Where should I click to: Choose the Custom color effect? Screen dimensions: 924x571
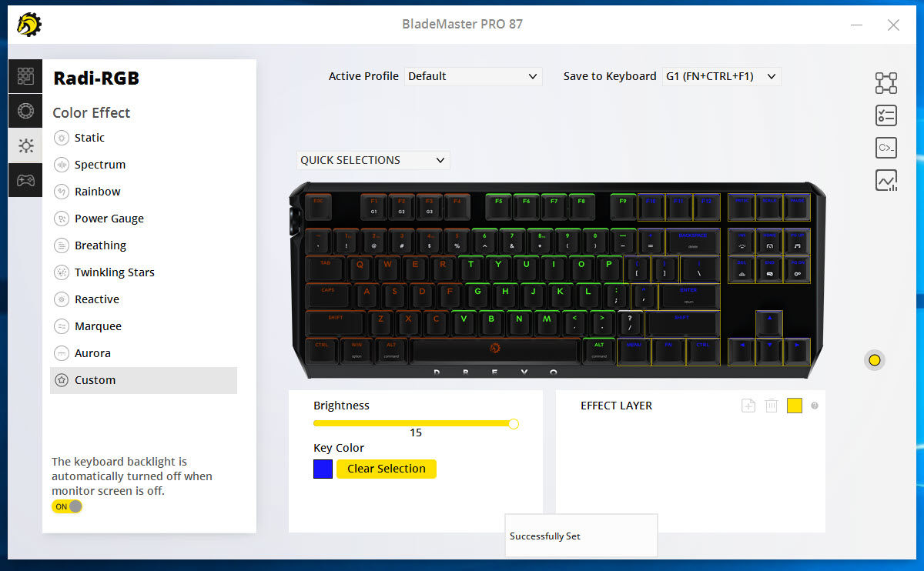[143, 380]
